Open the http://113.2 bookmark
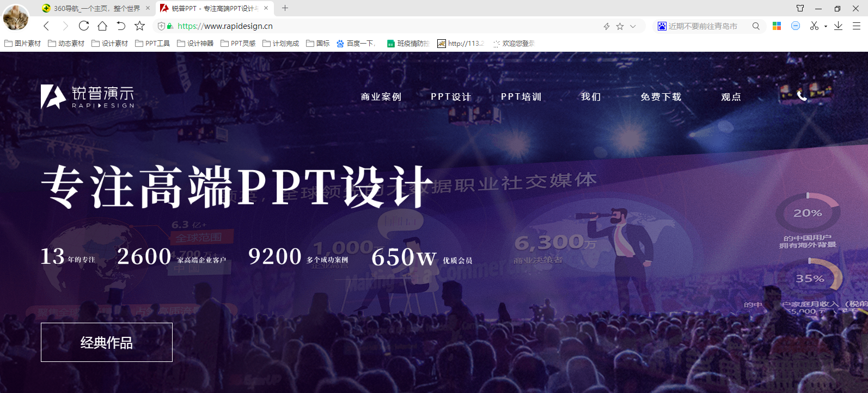This screenshot has height=393, width=868. click(x=461, y=44)
